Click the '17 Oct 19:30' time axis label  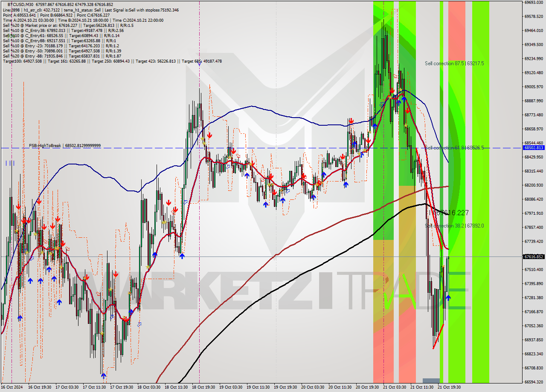[x=122, y=387]
